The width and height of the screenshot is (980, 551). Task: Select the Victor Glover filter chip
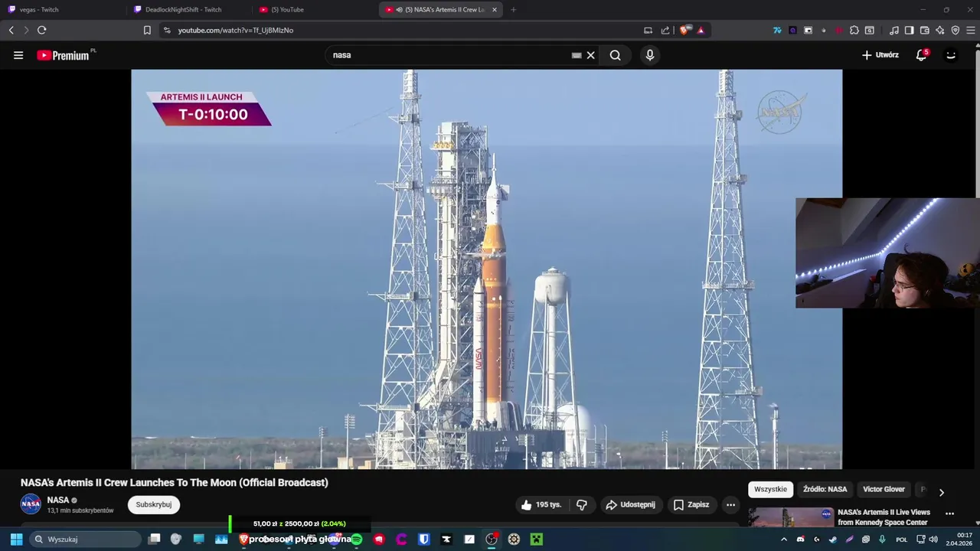[x=884, y=490]
